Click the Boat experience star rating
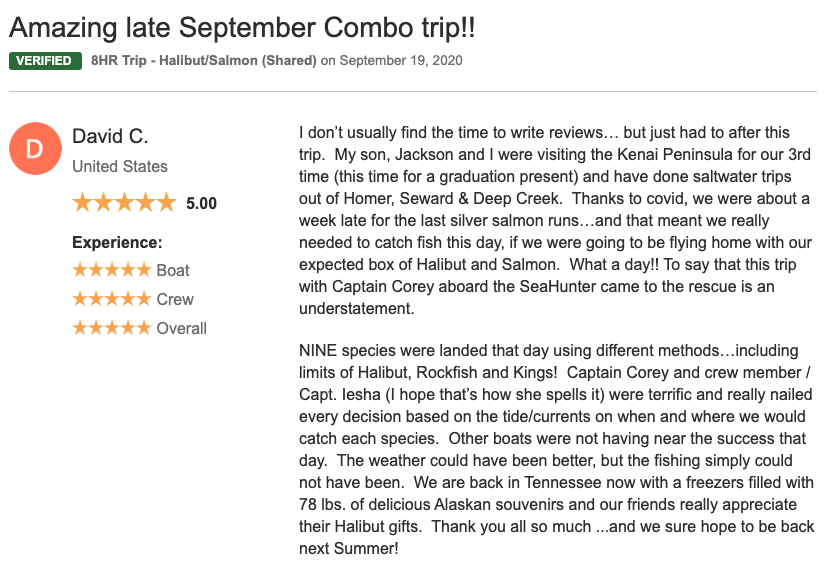Viewport: 825px width, 563px height. pos(112,270)
